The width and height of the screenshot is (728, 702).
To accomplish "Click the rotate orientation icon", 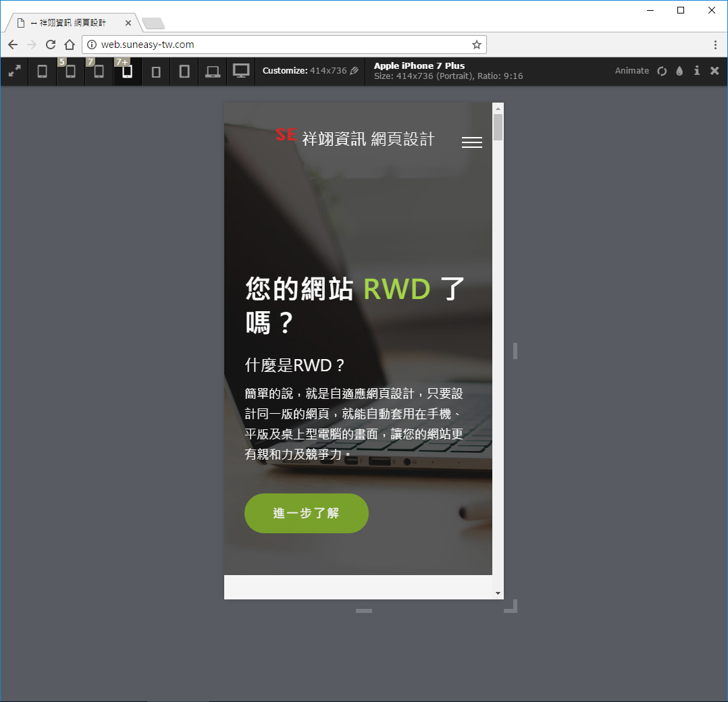I will [662, 71].
